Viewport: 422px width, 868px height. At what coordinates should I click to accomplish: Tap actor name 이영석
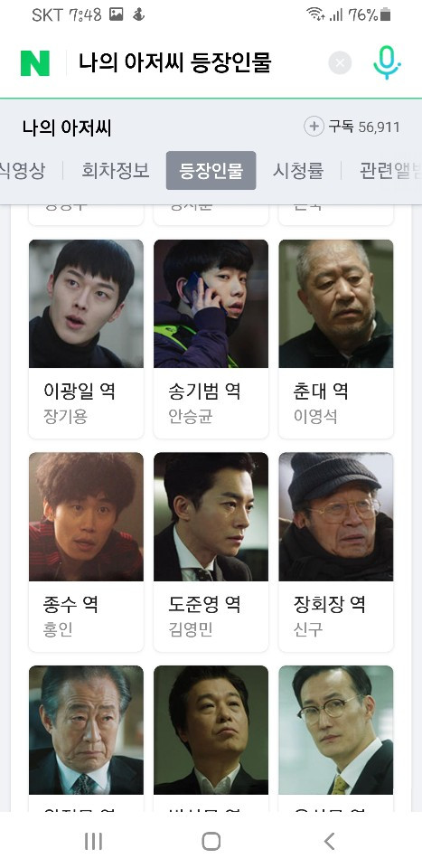315,416
